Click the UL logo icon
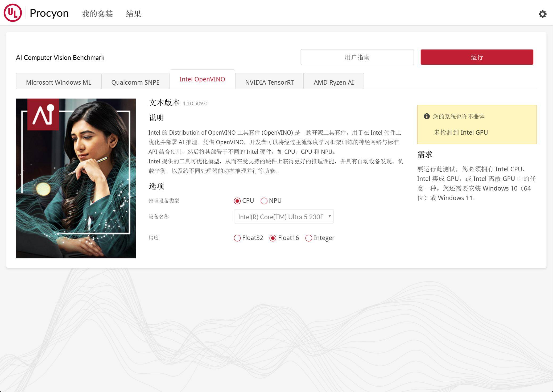 point(13,13)
